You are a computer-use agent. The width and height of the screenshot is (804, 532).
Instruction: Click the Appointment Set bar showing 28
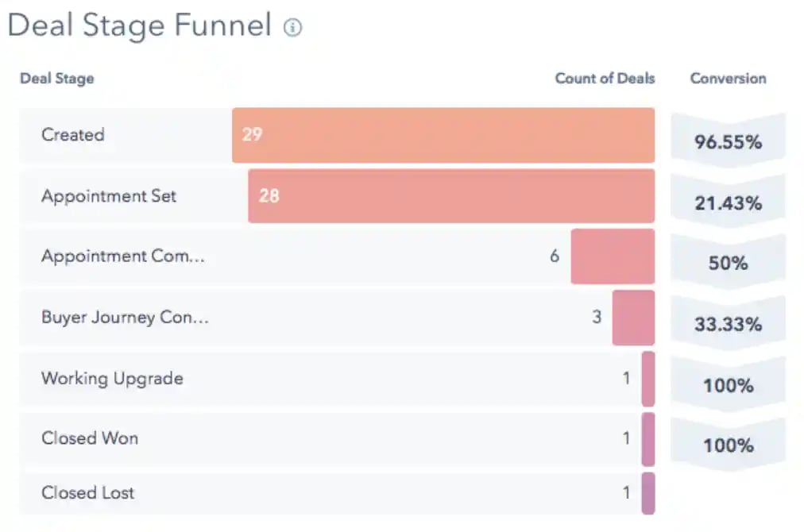point(450,195)
